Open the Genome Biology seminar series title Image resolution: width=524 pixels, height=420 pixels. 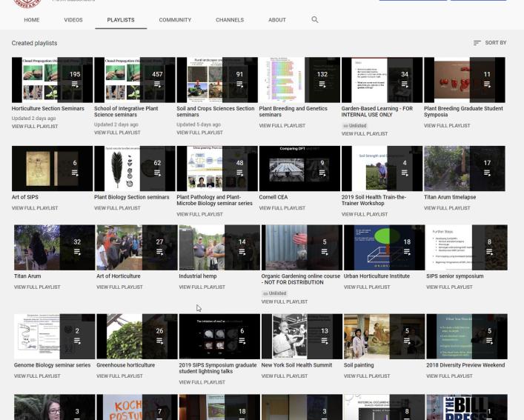tap(52, 365)
